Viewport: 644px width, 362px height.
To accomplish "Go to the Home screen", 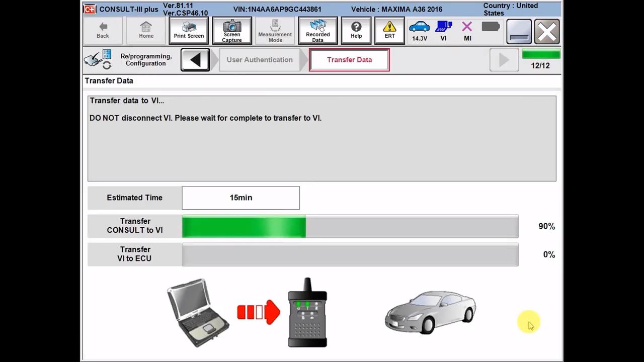I will (146, 31).
